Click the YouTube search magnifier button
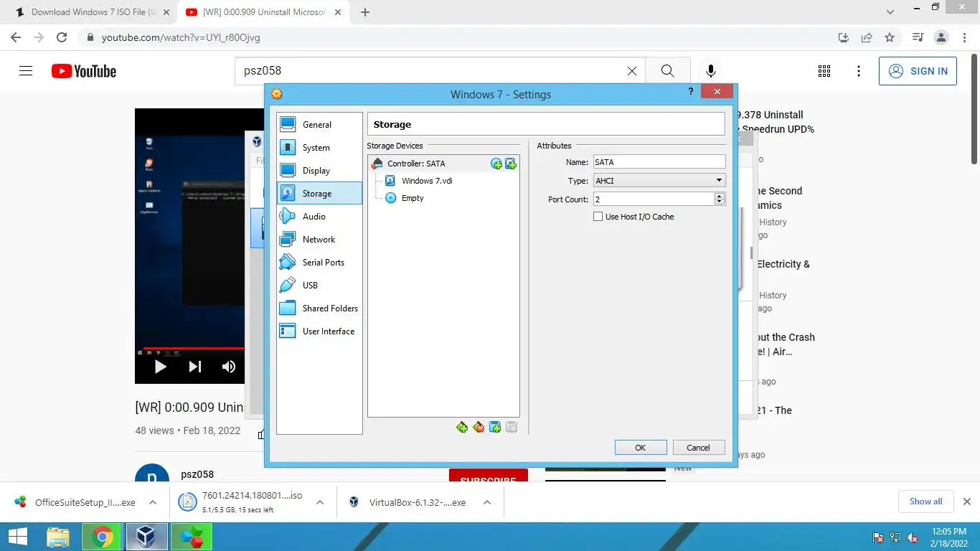Viewport: 980px width, 551px height. 667,71
